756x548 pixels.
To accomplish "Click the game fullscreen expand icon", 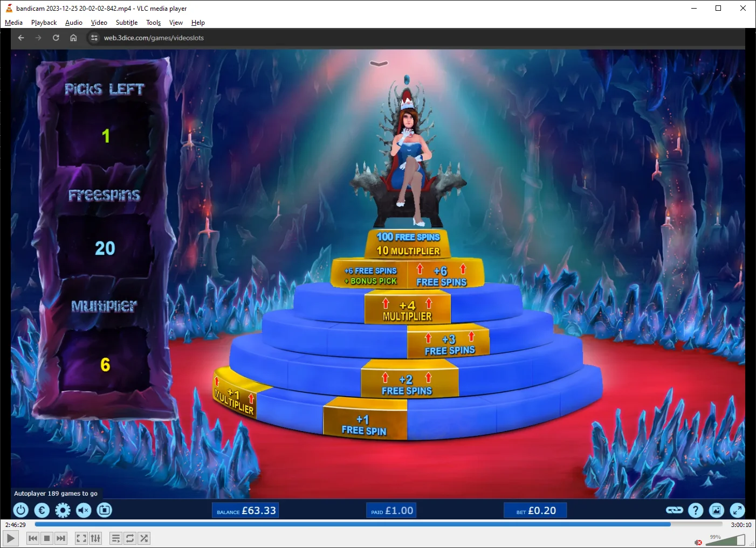I will (x=737, y=510).
